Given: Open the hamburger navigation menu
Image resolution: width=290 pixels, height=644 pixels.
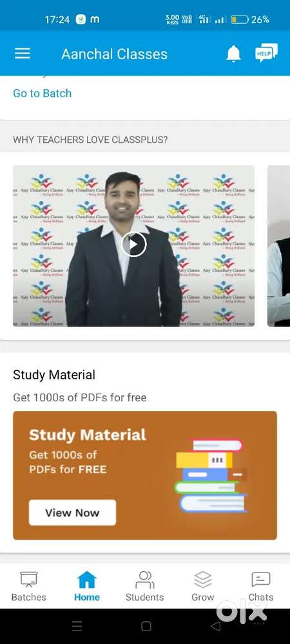Looking at the screenshot, I should [x=22, y=54].
